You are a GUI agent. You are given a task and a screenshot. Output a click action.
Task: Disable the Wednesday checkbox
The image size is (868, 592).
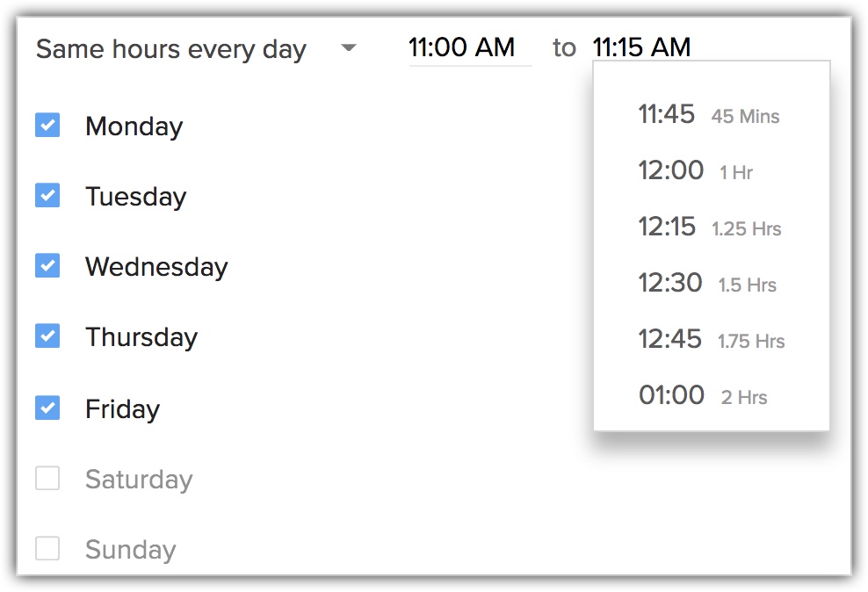[47, 266]
